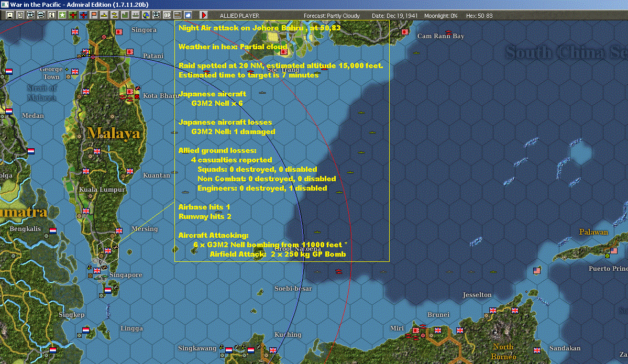Click the crosshair target toolbar icon
628x364 pixels.
(156, 15)
